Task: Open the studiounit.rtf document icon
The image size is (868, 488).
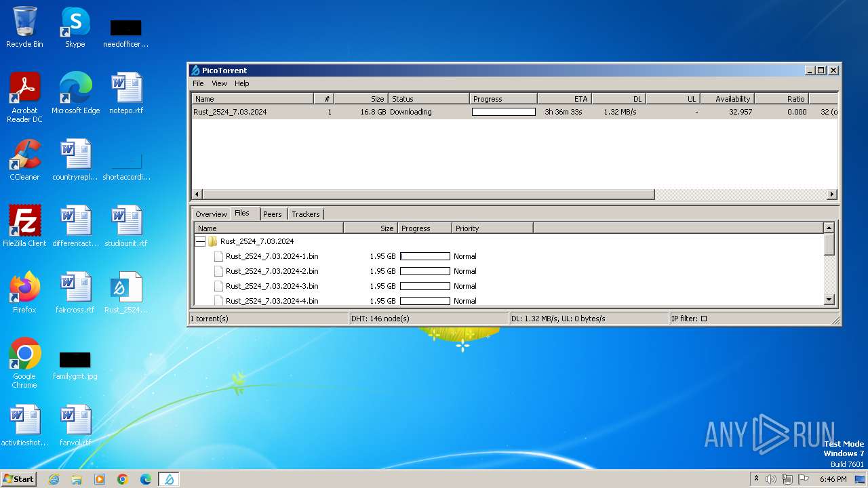Action: (126, 226)
